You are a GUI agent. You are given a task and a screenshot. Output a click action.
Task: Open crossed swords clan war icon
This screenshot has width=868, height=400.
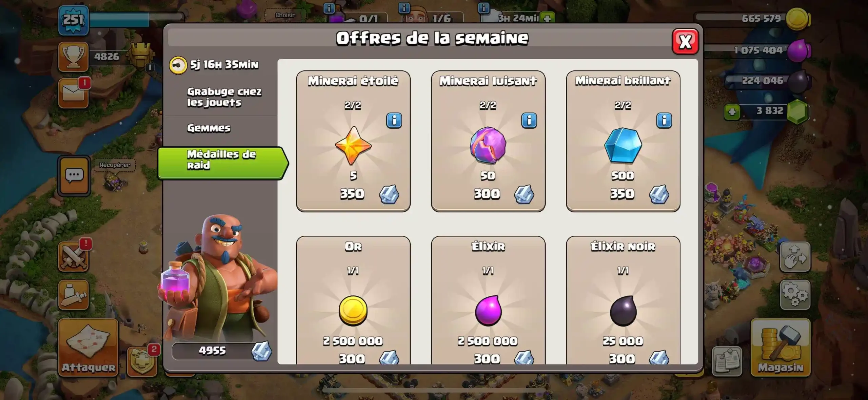click(x=74, y=256)
